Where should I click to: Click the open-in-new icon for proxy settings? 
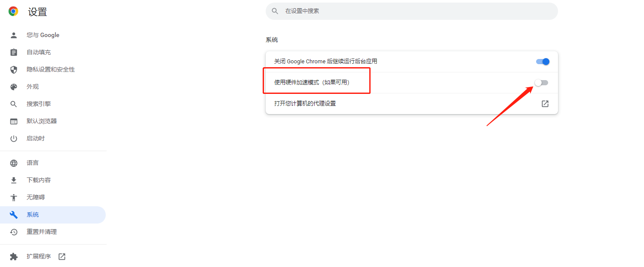[545, 104]
